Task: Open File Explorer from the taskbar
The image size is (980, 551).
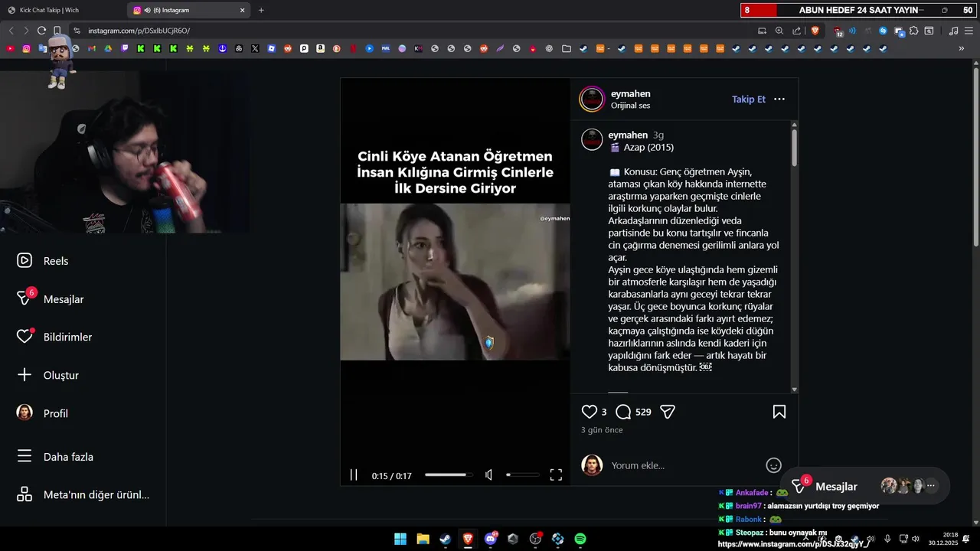Action: tap(423, 539)
